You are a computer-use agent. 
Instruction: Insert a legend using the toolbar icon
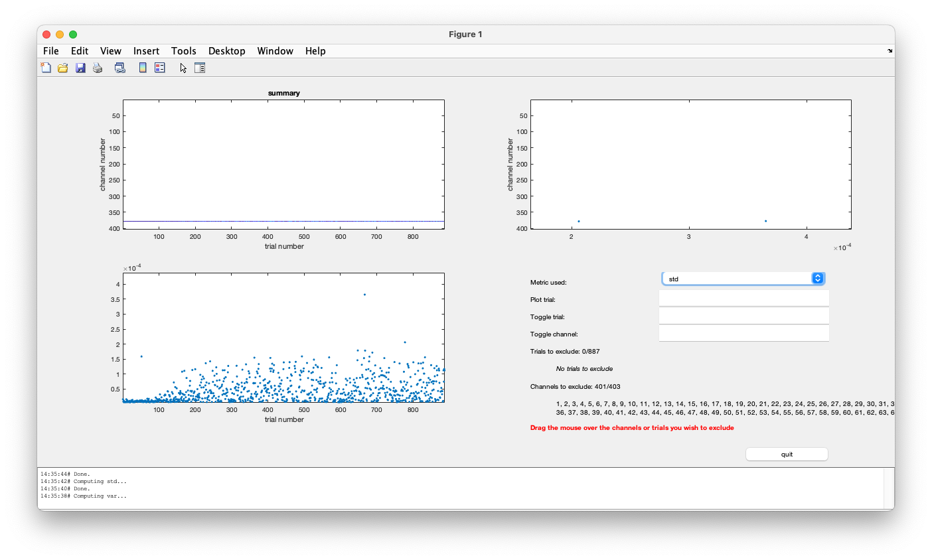point(160,68)
